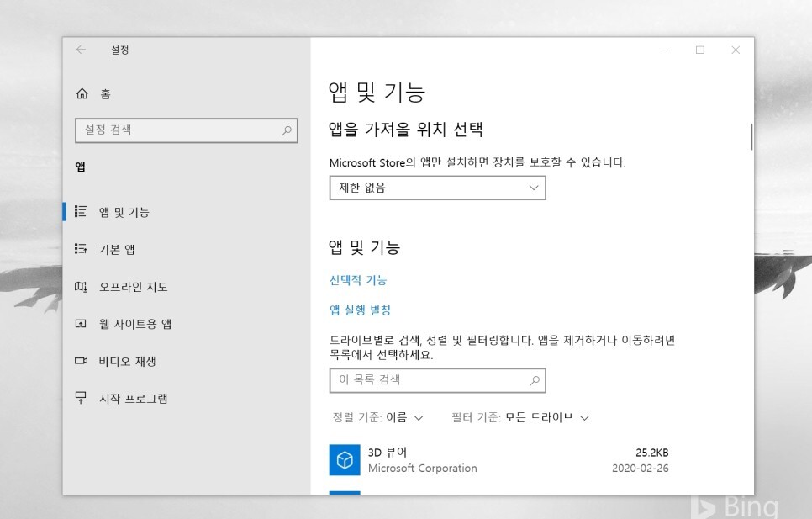Image resolution: width=812 pixels, height=519 pixels.
Task: Minimize the 설정 window
Action: coord(664,50)
